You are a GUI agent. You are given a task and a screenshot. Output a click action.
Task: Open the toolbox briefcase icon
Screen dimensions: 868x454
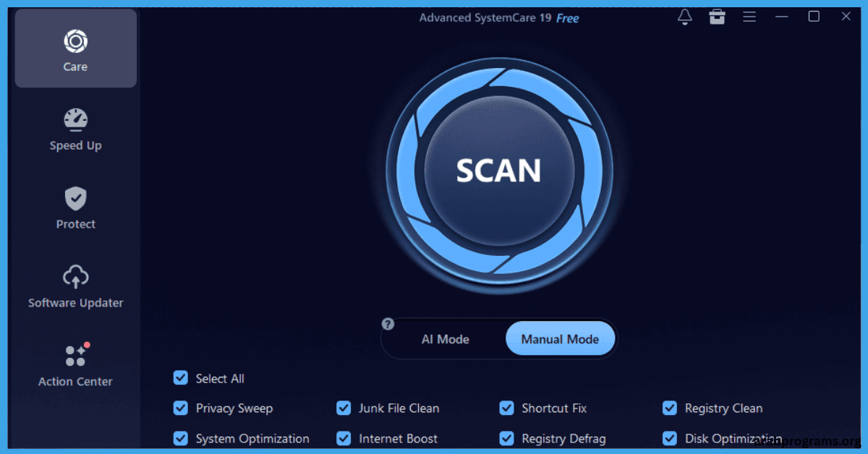click(717, 17)
